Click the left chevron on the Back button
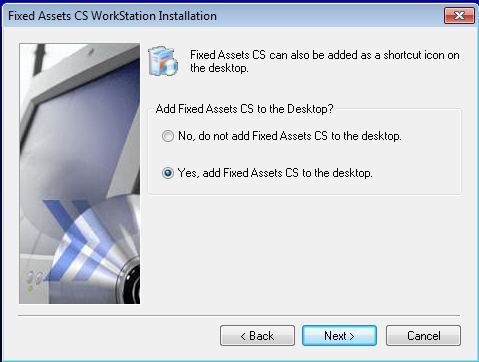Screen dimensions: 479x362 243,336
